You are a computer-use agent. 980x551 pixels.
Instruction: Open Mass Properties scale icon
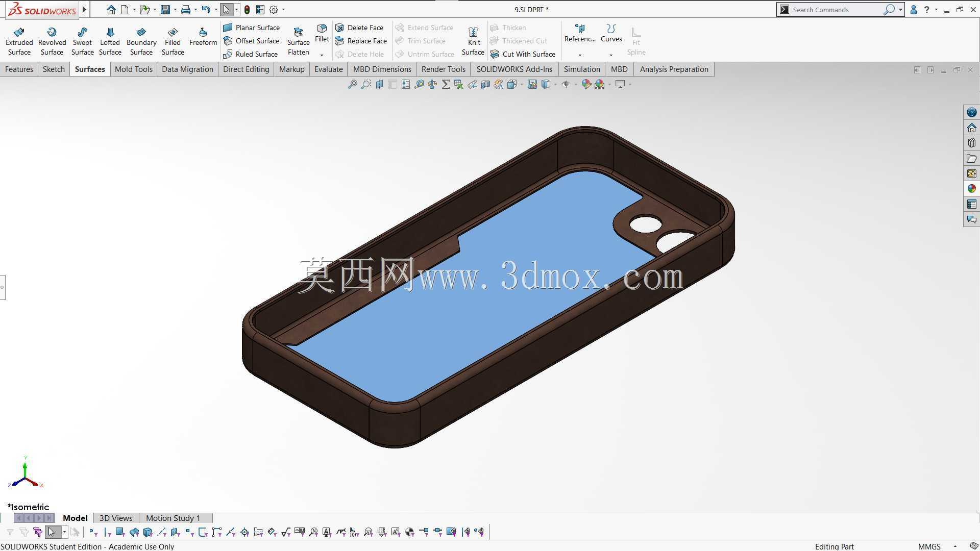[x=432, y=84]
